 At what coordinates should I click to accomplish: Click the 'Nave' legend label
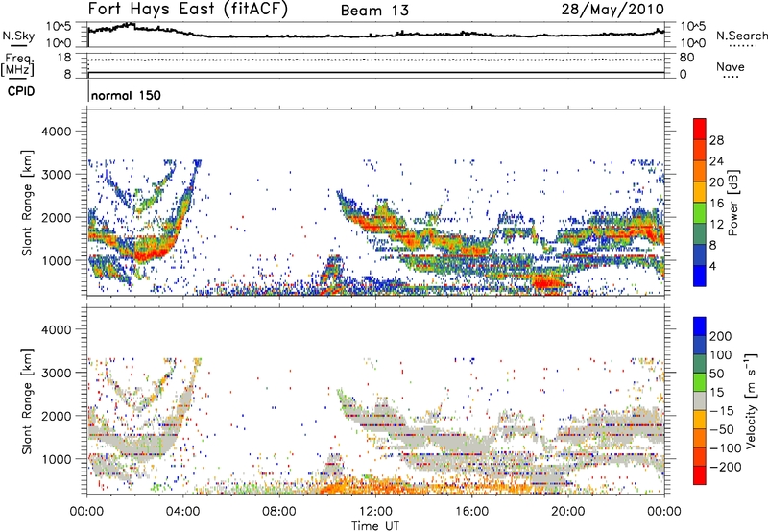(x=731, y=66)
